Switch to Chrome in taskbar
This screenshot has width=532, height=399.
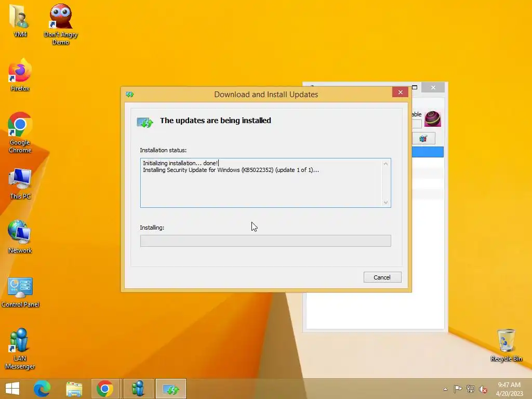pos(105,389)
